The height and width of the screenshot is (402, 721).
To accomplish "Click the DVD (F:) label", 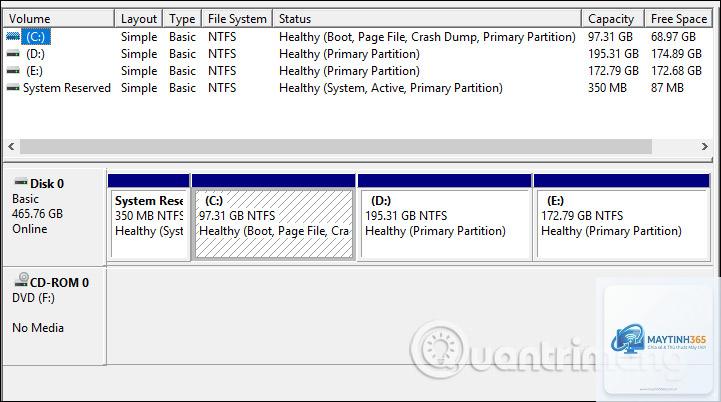I will (33, 298).
